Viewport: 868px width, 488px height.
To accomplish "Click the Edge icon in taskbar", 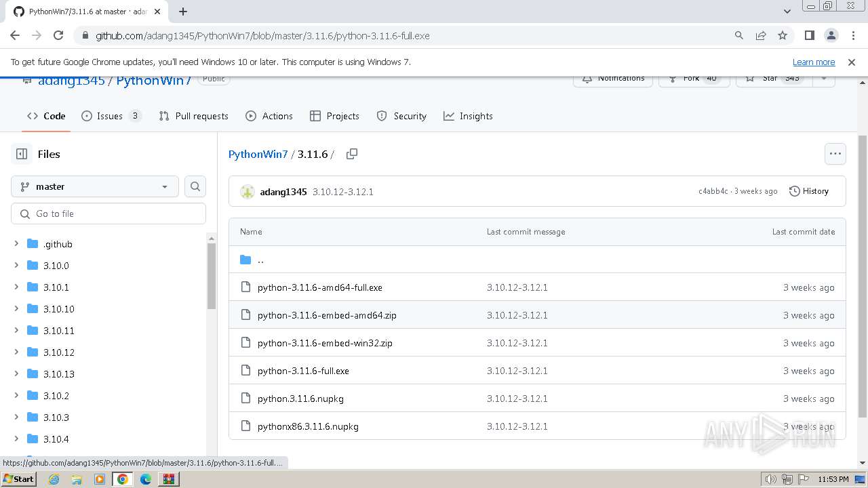I will pos(146,479).
